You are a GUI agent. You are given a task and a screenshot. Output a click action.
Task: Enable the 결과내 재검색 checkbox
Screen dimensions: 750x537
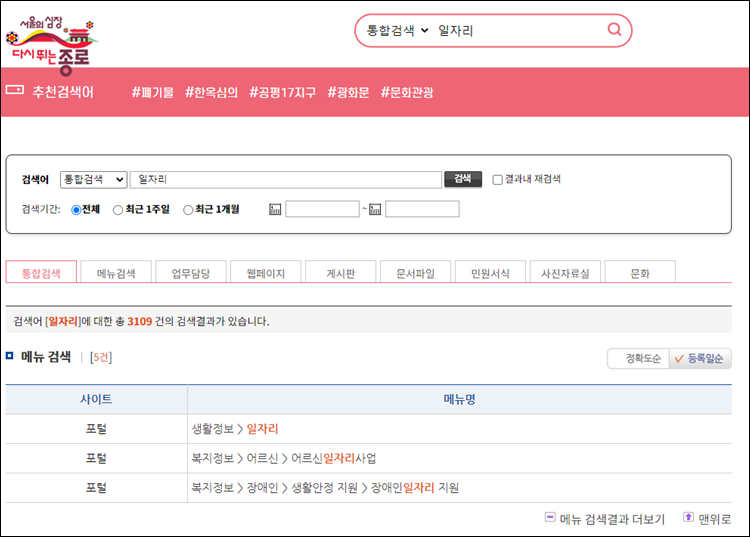point(497,180)
